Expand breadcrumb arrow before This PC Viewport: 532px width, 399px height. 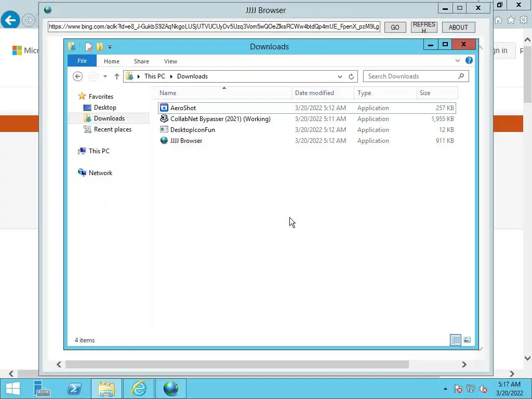pyautogui.click(x=138, y=77)
